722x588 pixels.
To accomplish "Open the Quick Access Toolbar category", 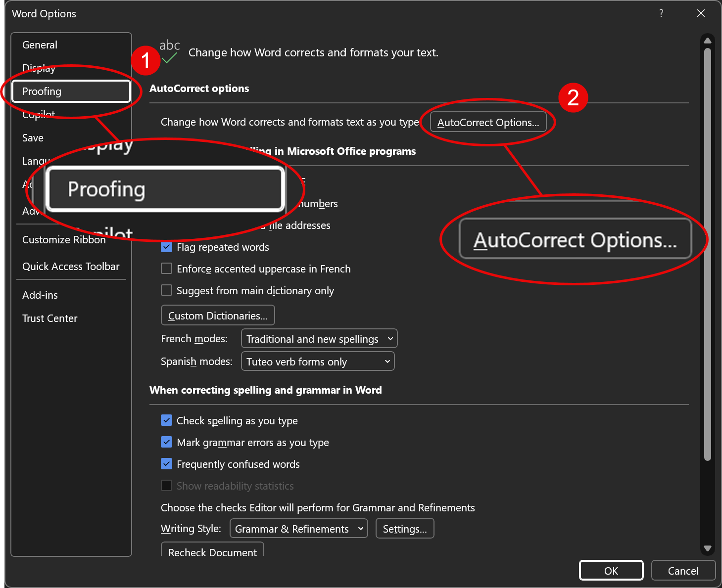I will pyautogui.click(x=71, y=267).
